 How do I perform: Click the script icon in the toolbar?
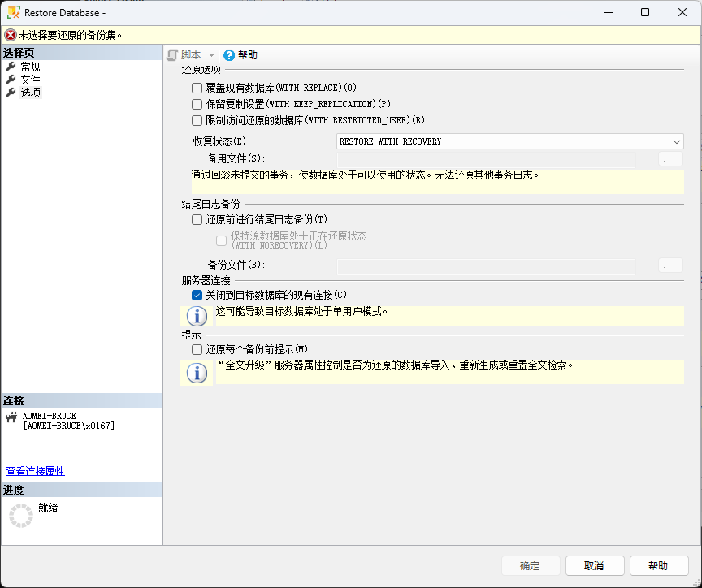(172, 54)
